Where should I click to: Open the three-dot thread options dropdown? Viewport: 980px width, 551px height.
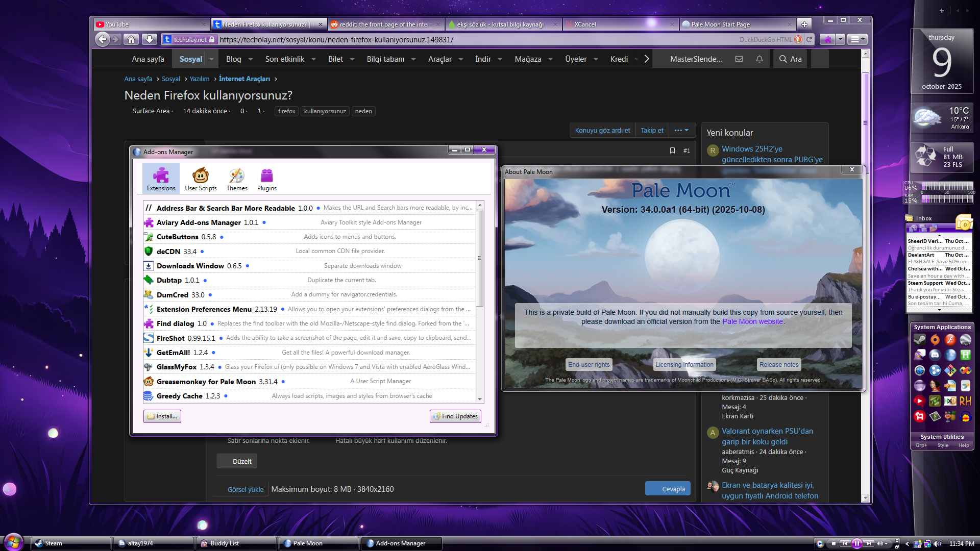tap(681, 130)
